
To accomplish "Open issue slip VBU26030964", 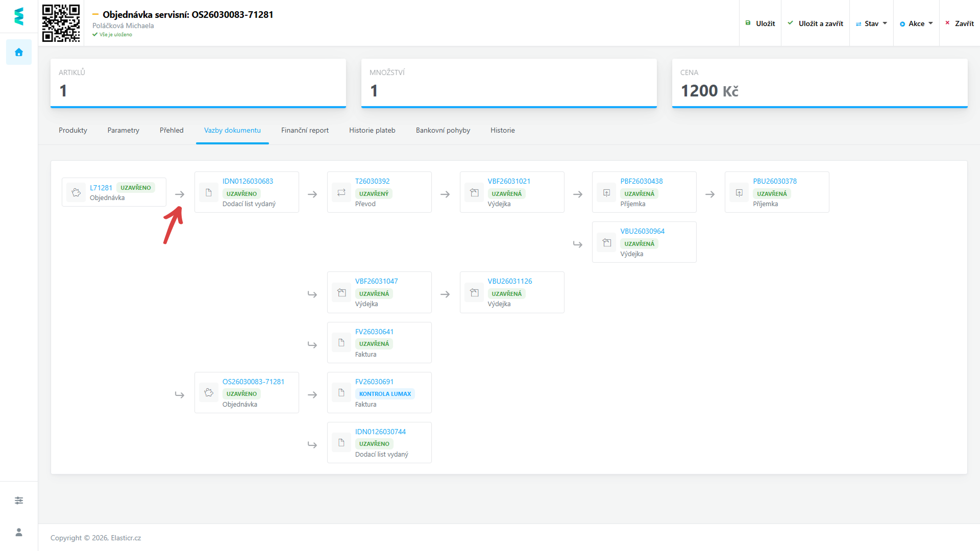I will click(643, 231).
